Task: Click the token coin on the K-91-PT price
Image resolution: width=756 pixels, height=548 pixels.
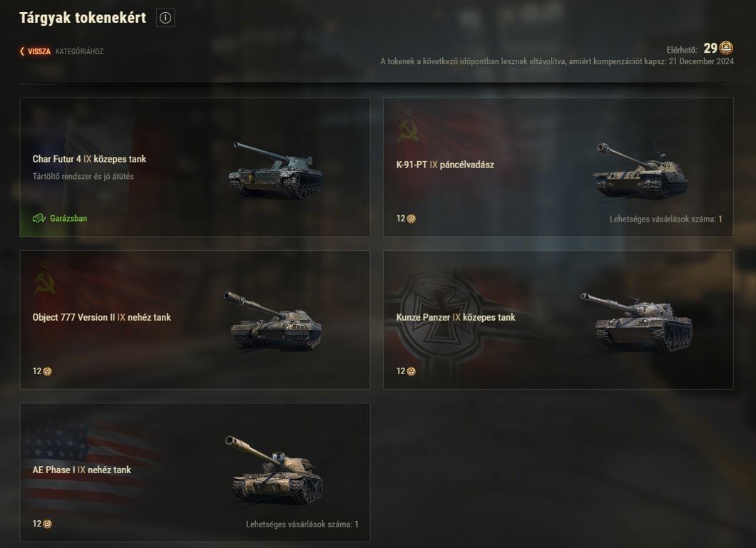Action: (x=412, y=219)
